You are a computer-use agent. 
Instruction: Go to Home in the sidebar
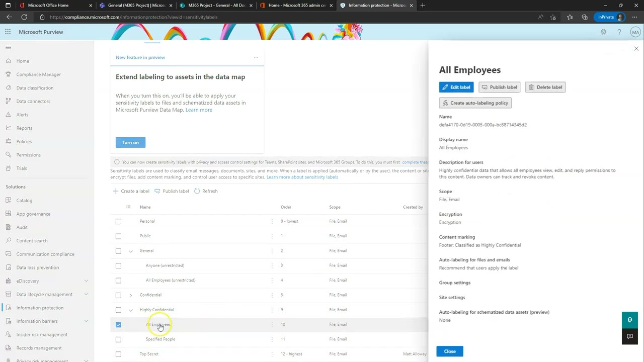pyautogui.click(x=23, y=61)
